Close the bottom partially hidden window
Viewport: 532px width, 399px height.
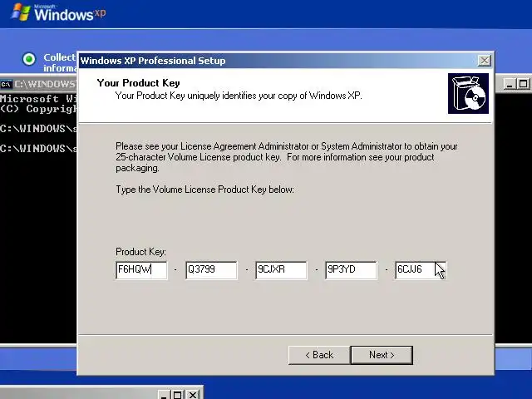tap(193, 395)
